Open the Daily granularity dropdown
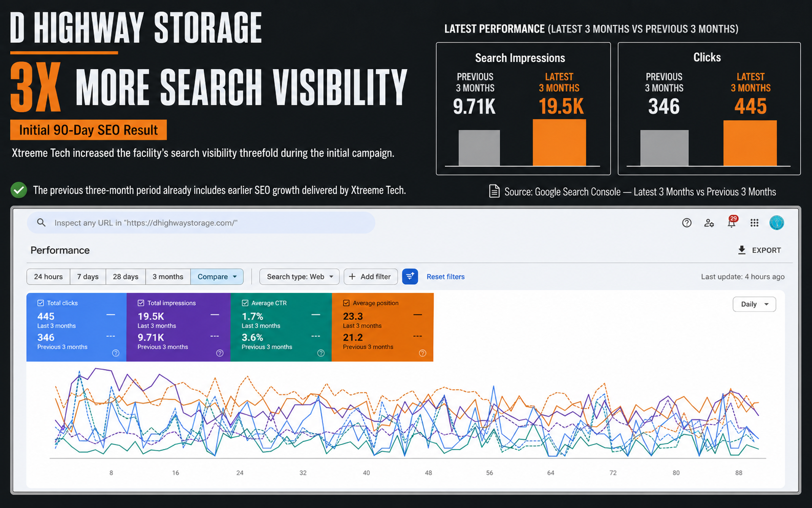Screen dimensions: 812x508 click(x=754, y=304)
